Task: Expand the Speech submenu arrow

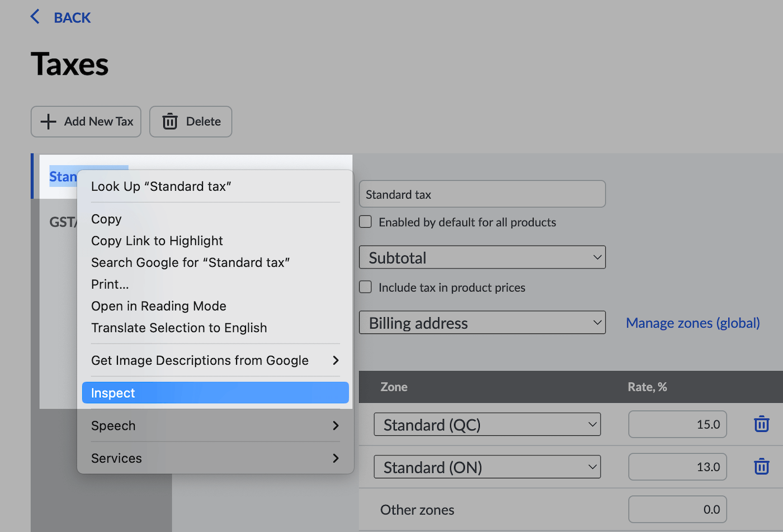Action: click(x=336, y=426)
